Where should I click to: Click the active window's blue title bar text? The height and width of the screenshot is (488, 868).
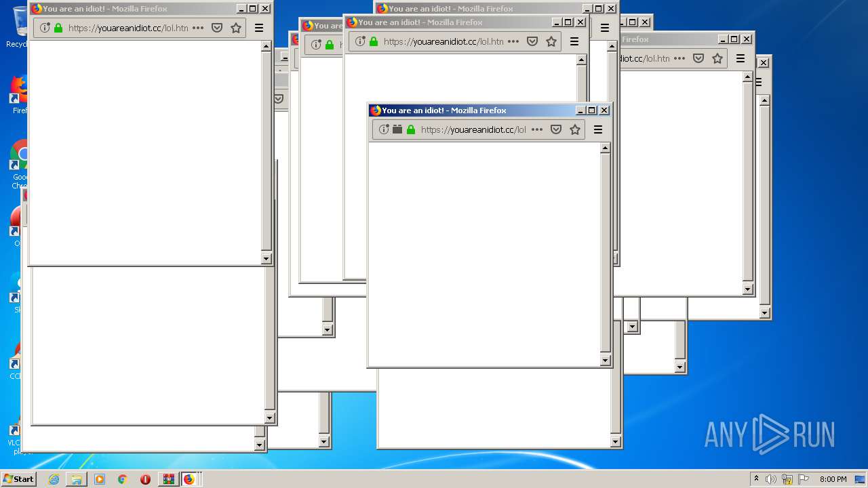pos(444,110)
